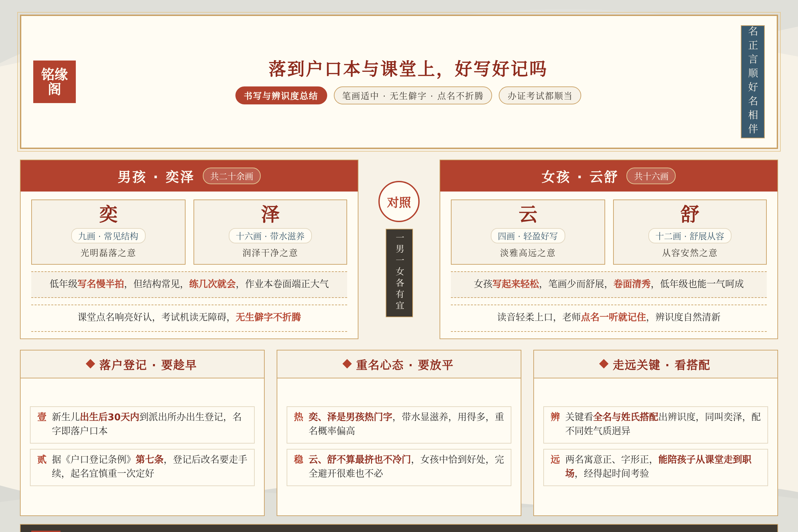Click the large character 云
Image resolution: width=798 pixels, height=532 pixels.
pyautogui.click(x=528, y=214)
